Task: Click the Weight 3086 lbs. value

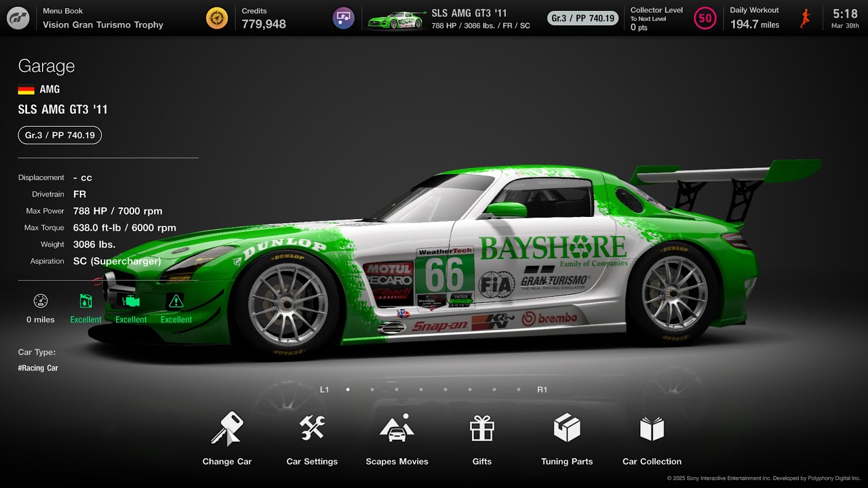Action: 94,245
